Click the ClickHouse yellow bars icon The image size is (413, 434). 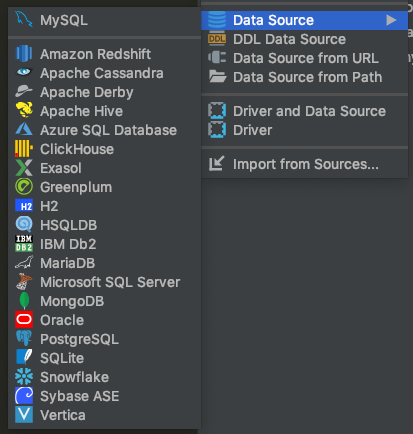(x=24, y=149)
